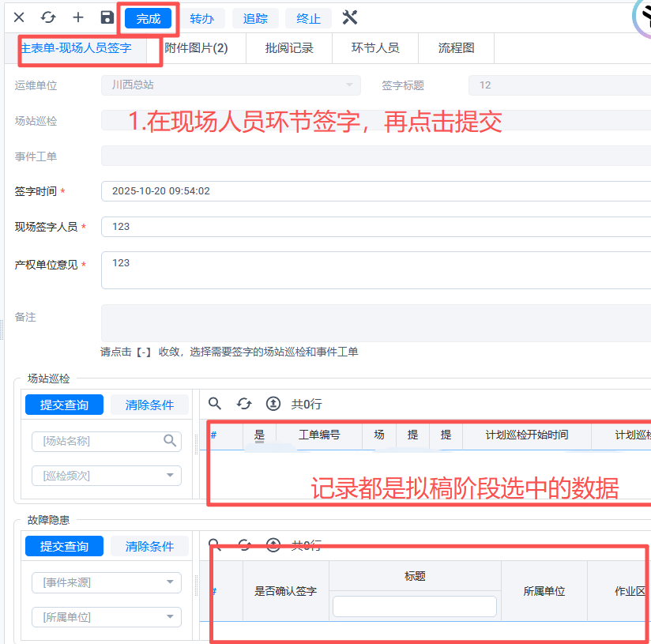Click the refresh icon in top toolbar
Screen dimensions: 651x644
pyautogui.click(x=48, y=17)
